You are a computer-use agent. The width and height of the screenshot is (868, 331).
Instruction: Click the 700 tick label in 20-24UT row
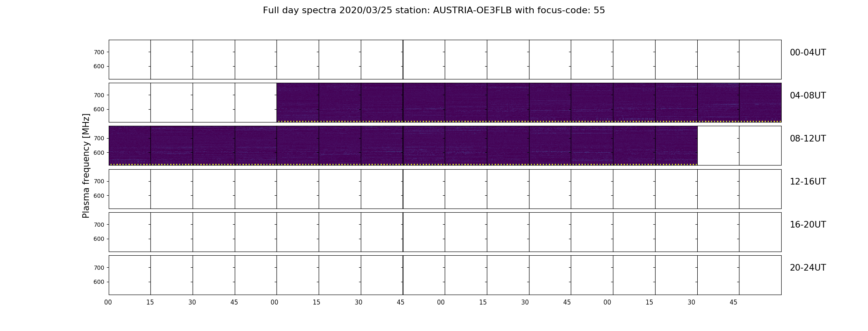tap(99, 268)
